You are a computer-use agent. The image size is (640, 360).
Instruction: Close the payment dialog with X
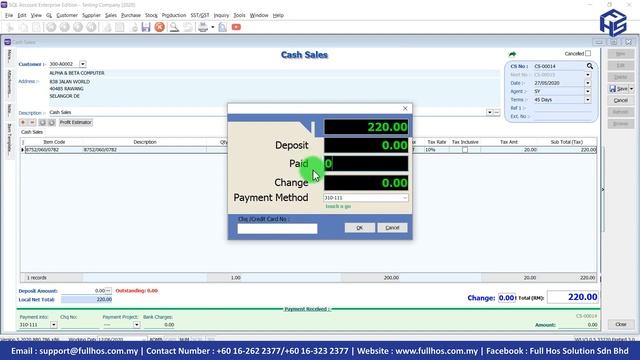click(405, 108)
